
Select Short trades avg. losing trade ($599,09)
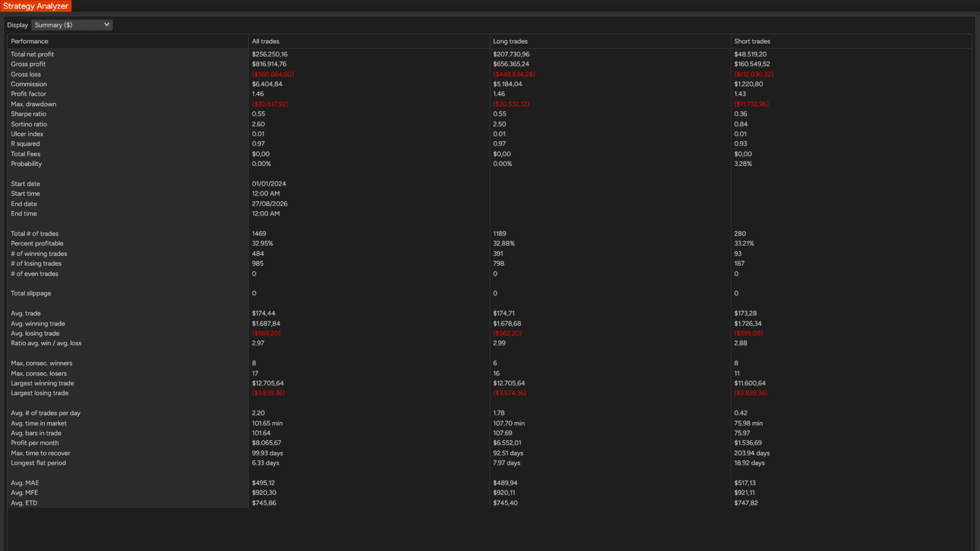[748, 333]
